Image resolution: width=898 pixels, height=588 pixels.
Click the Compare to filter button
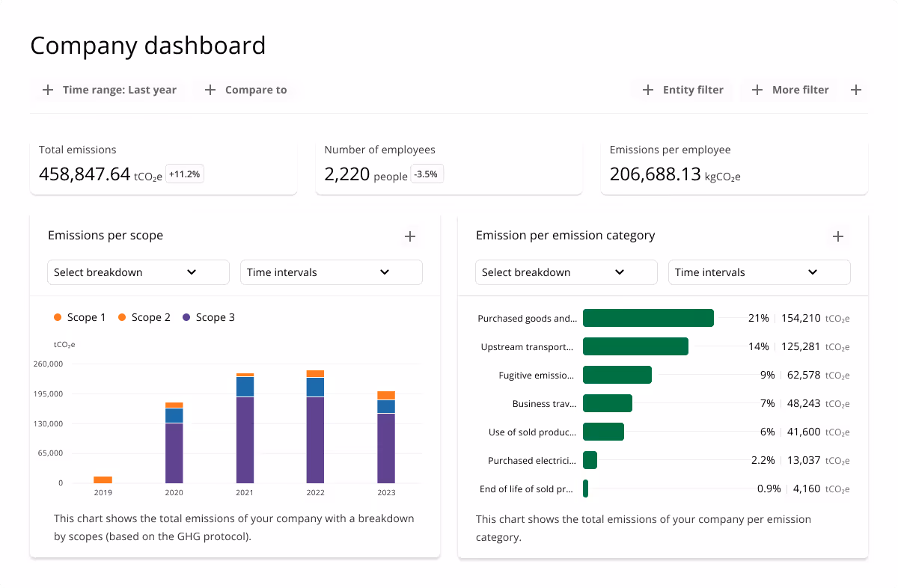click(x=246, y=90)
